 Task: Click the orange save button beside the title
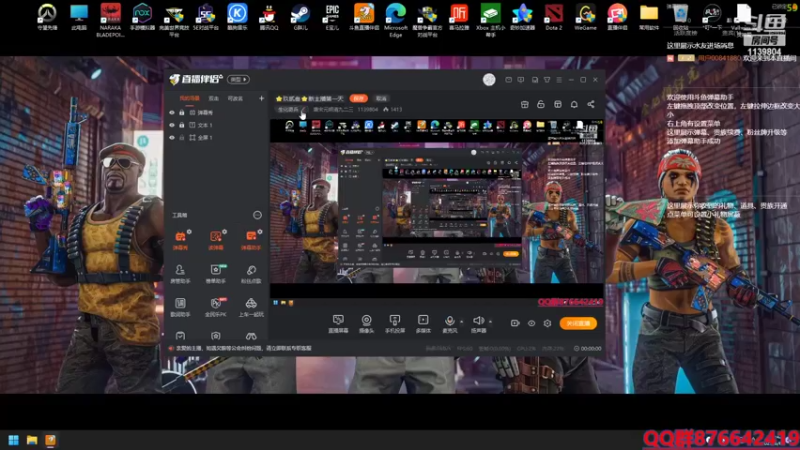tap(359, 98)
